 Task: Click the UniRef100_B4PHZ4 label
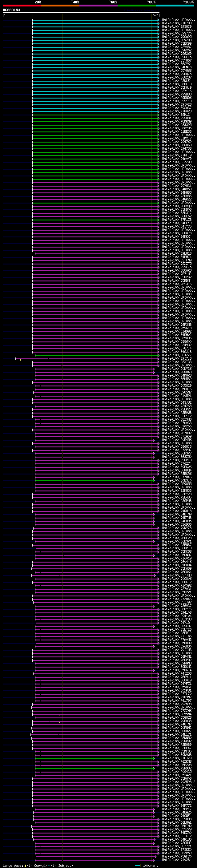point(177,257)
